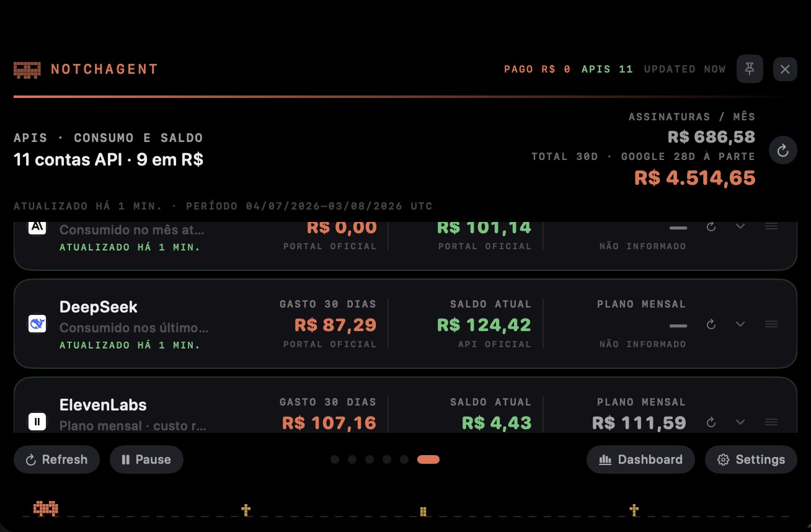
Task: Close the NotchAgent panel
Action: 785,69
